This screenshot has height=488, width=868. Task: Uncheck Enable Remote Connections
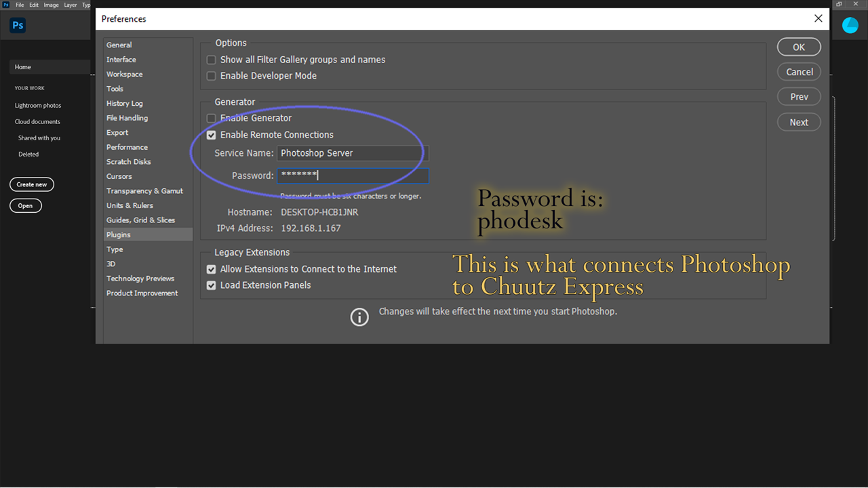(x=211, y=135)
